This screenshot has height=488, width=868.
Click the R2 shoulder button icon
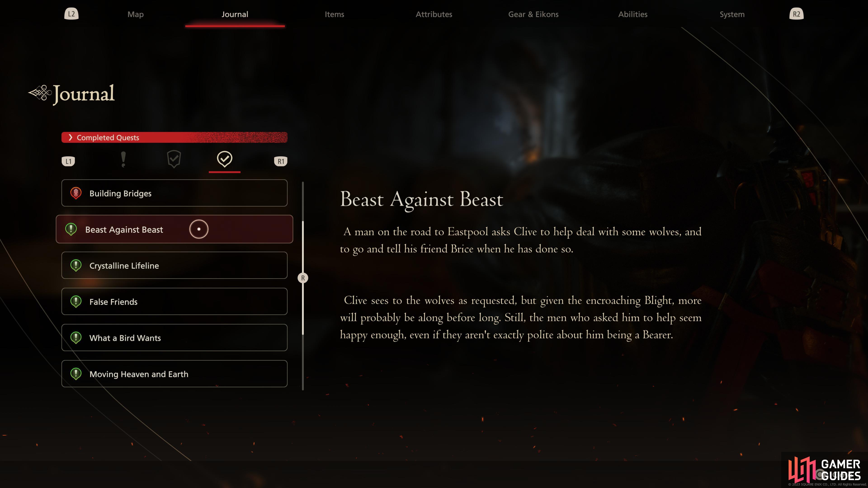tap(796, 14)
